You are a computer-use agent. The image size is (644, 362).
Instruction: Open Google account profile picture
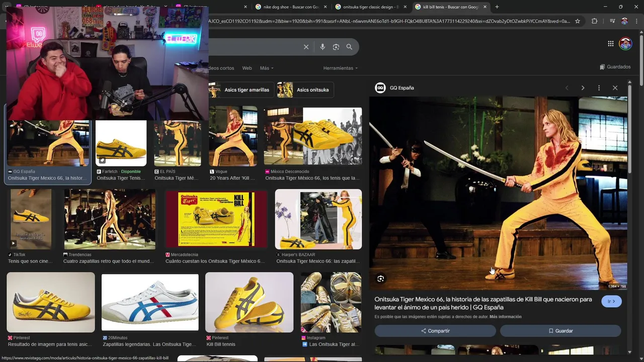pos(625,44)
